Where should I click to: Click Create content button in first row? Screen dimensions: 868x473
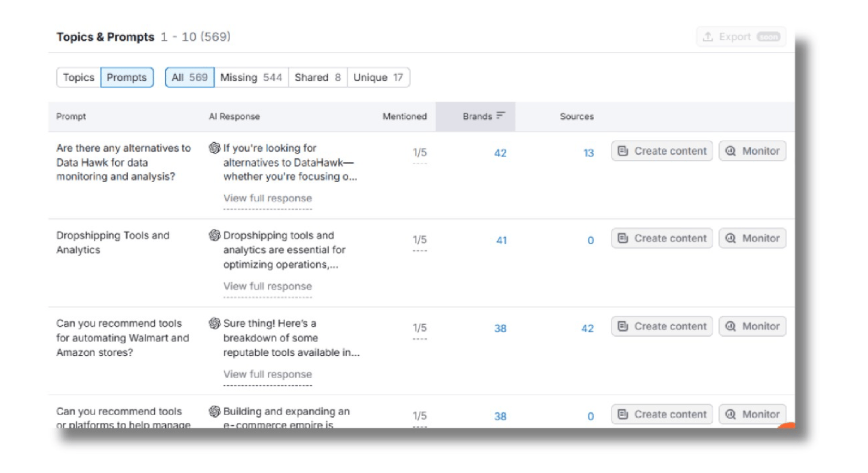tap(662, 151)
